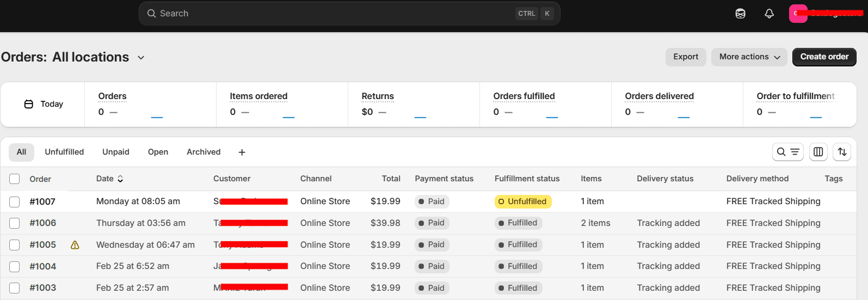Click warning icon on order #1005
868x300 pixels.
click(75, 245)
